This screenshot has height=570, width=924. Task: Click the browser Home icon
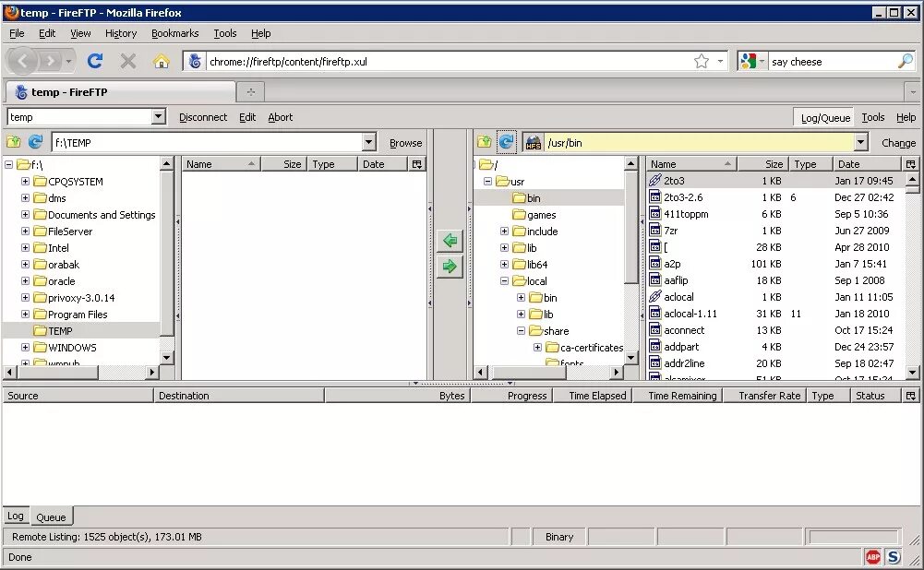point(161,61)
